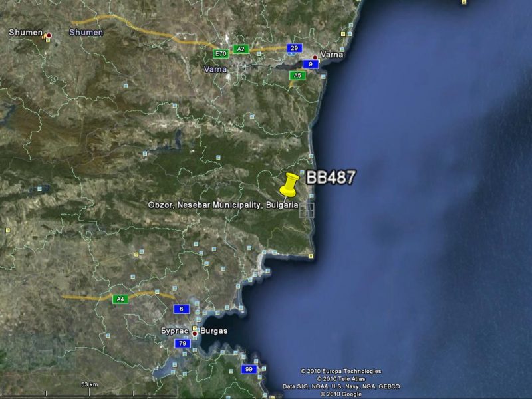Select the blue 9 route shield near Varna

pos(309,64)
